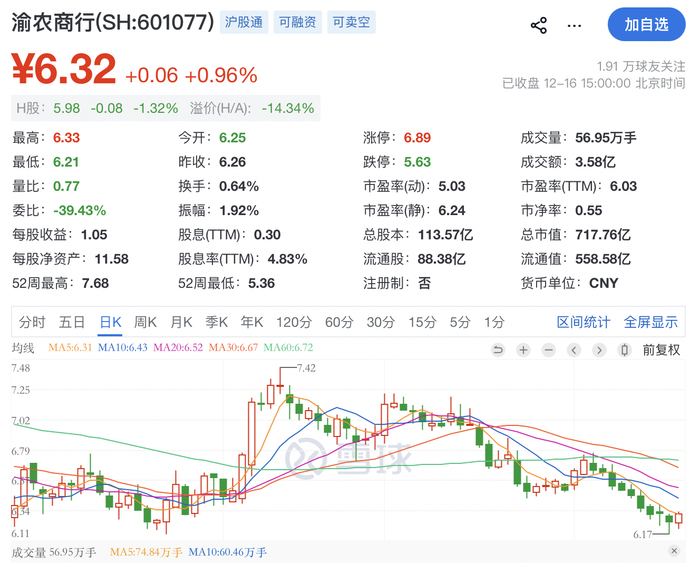Click the 可卖空 tag
Viewport: 700px width, 563px height.
click(351, 22)
